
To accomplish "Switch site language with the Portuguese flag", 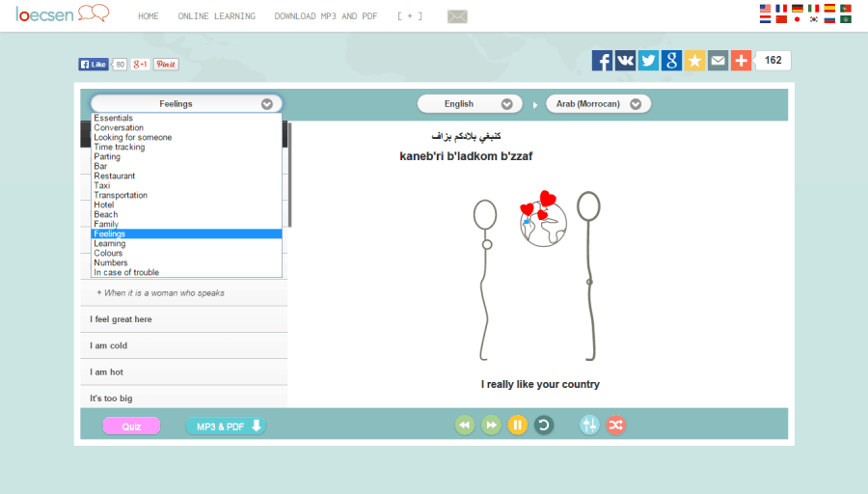I will click(845, 9).
